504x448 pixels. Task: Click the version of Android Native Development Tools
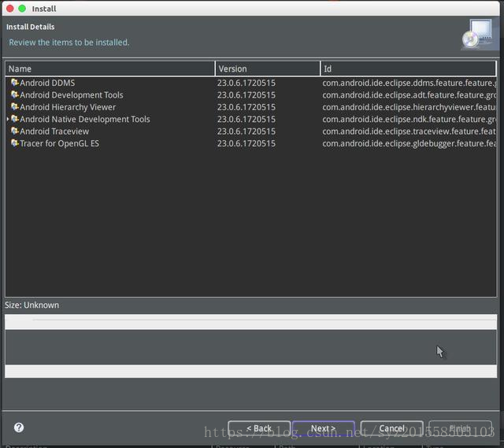[246, 119]
